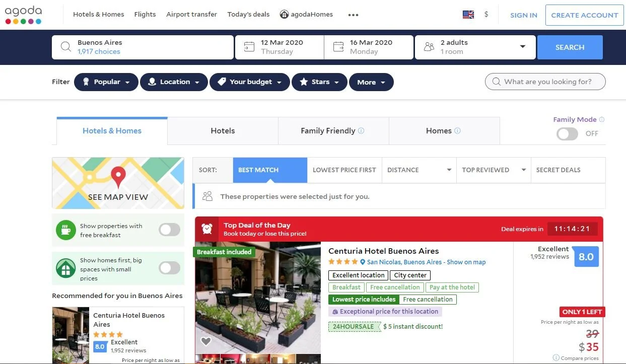Click the Agoda logo

[x=23, y=15]
